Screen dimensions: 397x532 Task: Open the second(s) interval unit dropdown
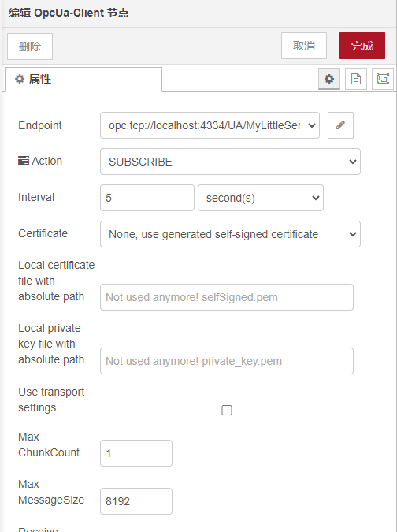(261, 198)
